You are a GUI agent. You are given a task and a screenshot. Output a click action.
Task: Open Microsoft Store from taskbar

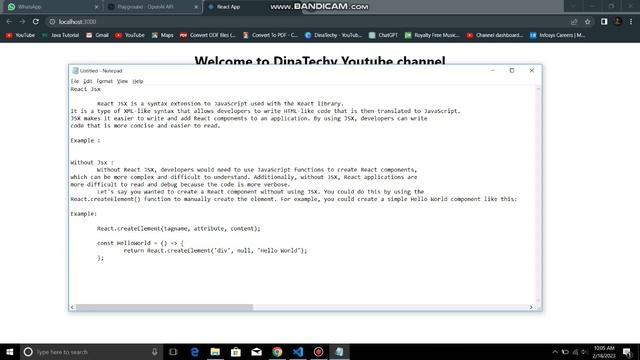236,352
